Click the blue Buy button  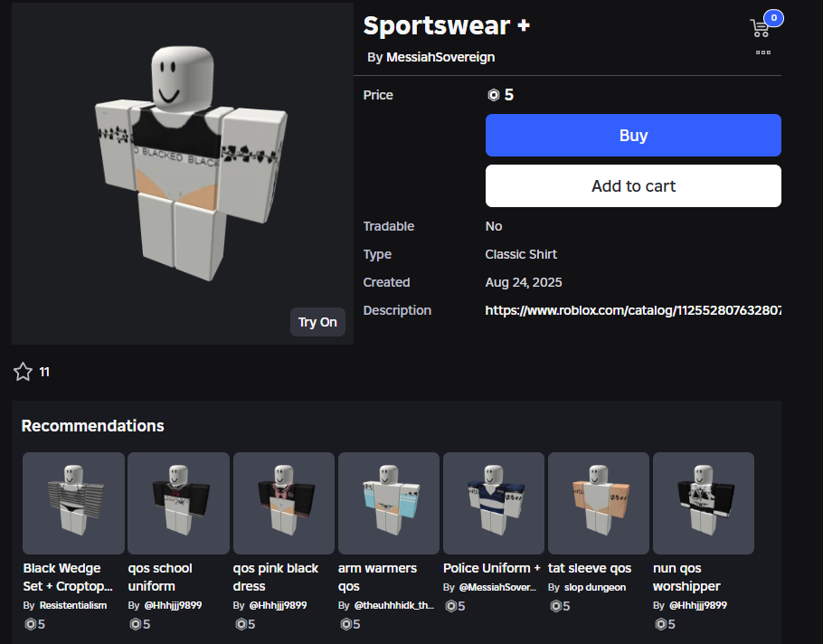tap(633, 136)
